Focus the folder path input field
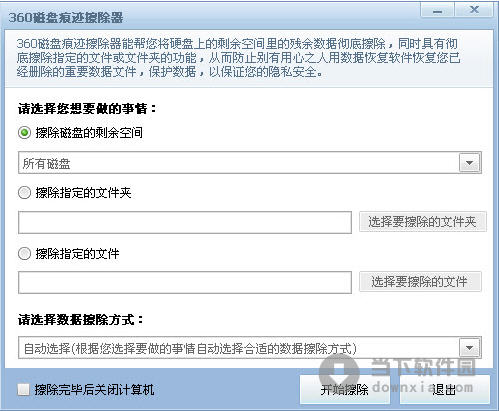499x411 pixels. point(185,222)
